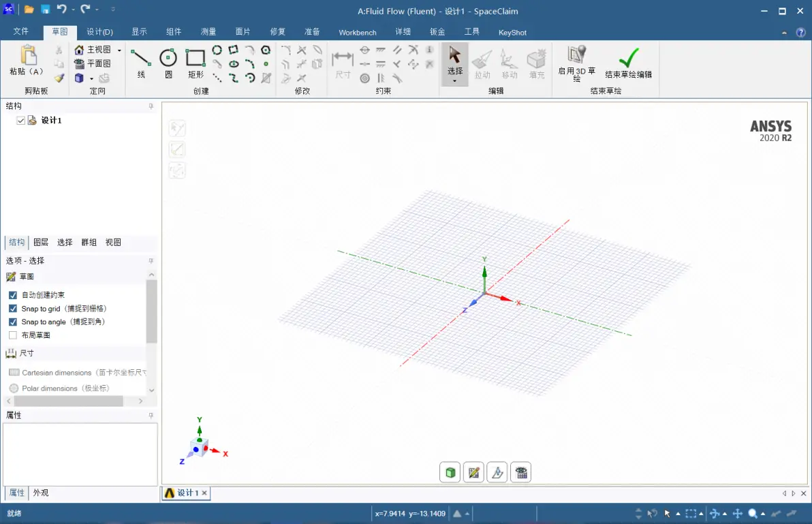
Task: Click the Home view house icon
Action: 79,50
